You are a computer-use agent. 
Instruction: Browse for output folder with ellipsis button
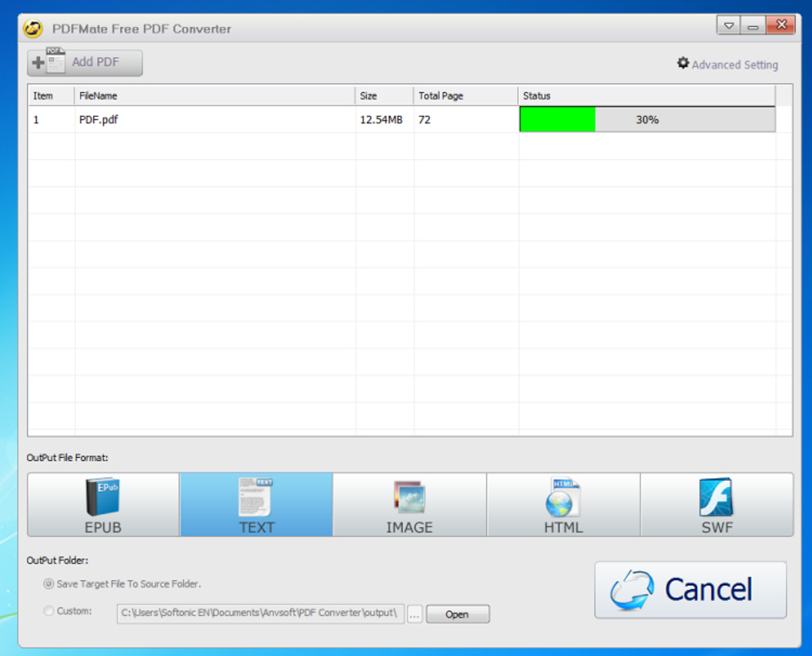(x=415, y=615)
